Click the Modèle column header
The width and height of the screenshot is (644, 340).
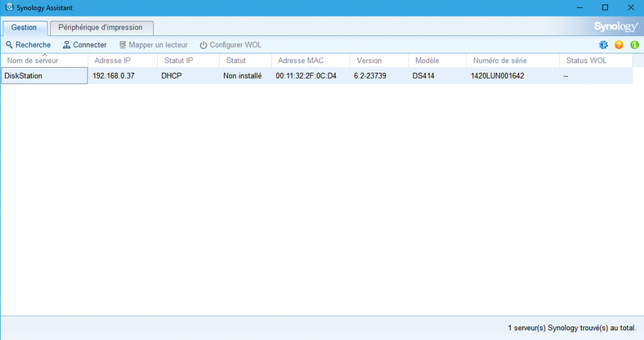click(x=426, y=61)
